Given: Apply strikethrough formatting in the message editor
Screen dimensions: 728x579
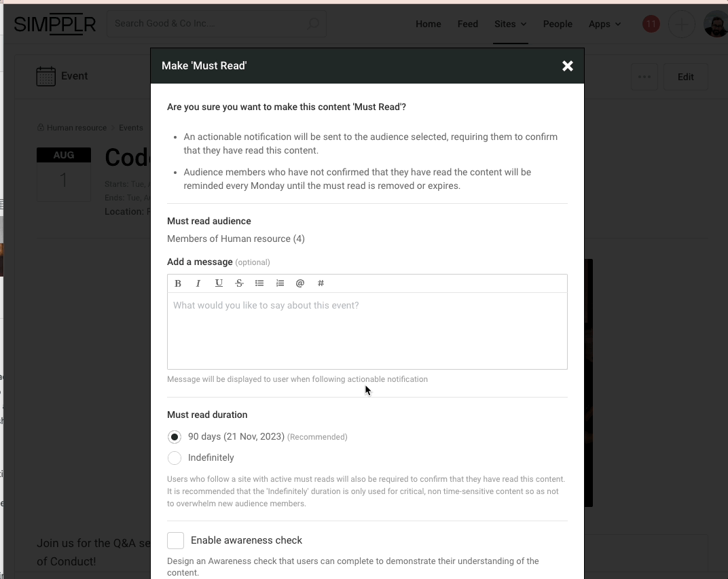Looking at the screenshot, I should 239,283.
